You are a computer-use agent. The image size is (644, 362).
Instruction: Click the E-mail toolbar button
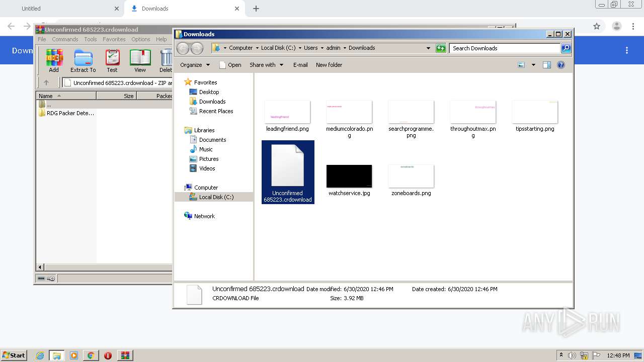(300, 65)
